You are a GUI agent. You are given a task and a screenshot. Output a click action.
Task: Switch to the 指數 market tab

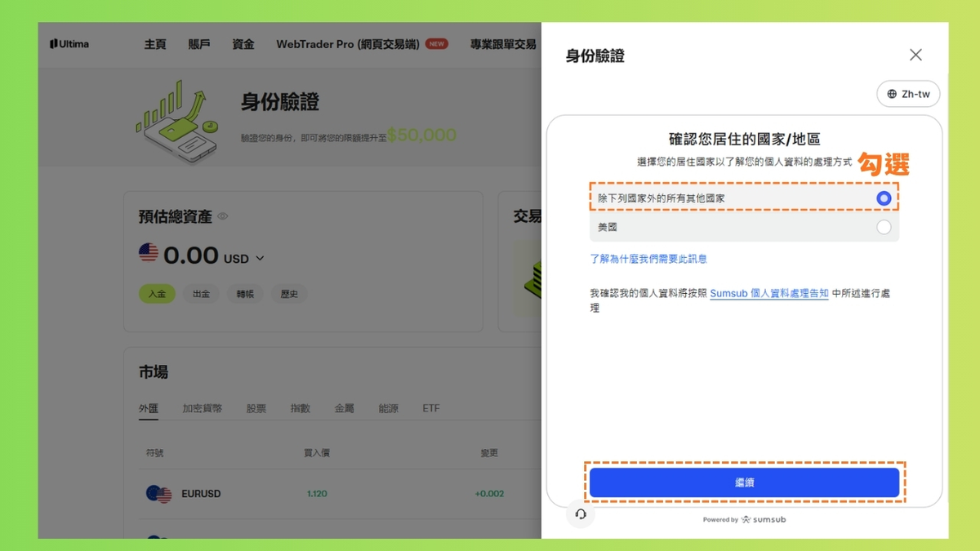[x=301, y=408]
